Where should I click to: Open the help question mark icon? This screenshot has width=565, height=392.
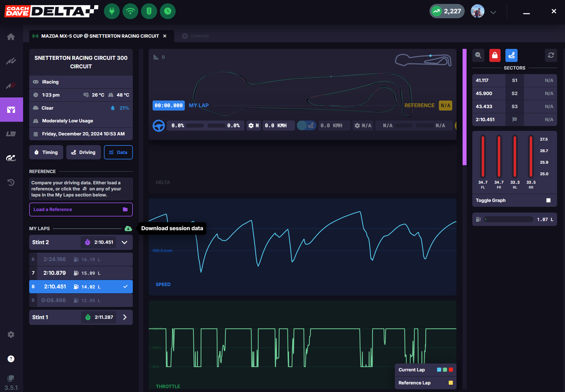pos(11,359)
